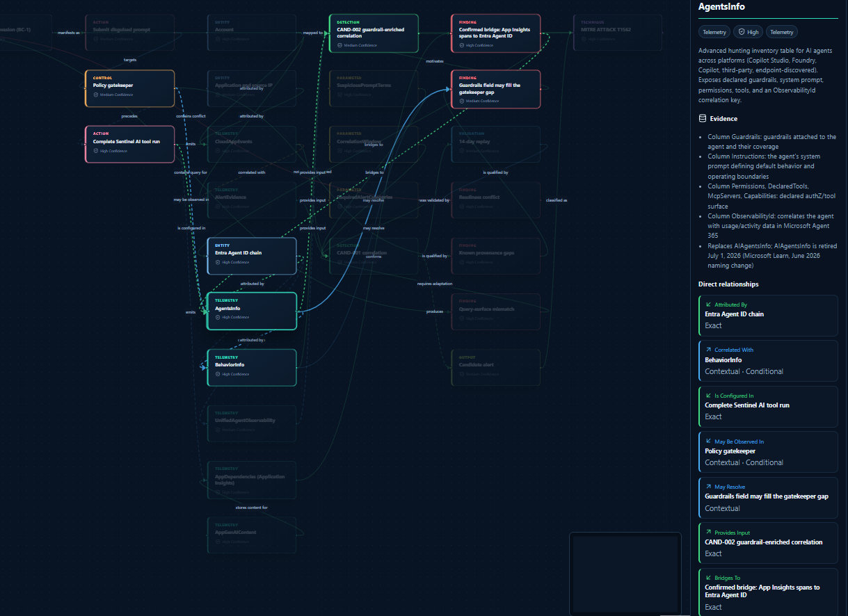This screenshot has width=848, height=616.
Task: Click shield icon in BehaviorInfo graph node
Action: pyautogui.click(x=218, y=374)
